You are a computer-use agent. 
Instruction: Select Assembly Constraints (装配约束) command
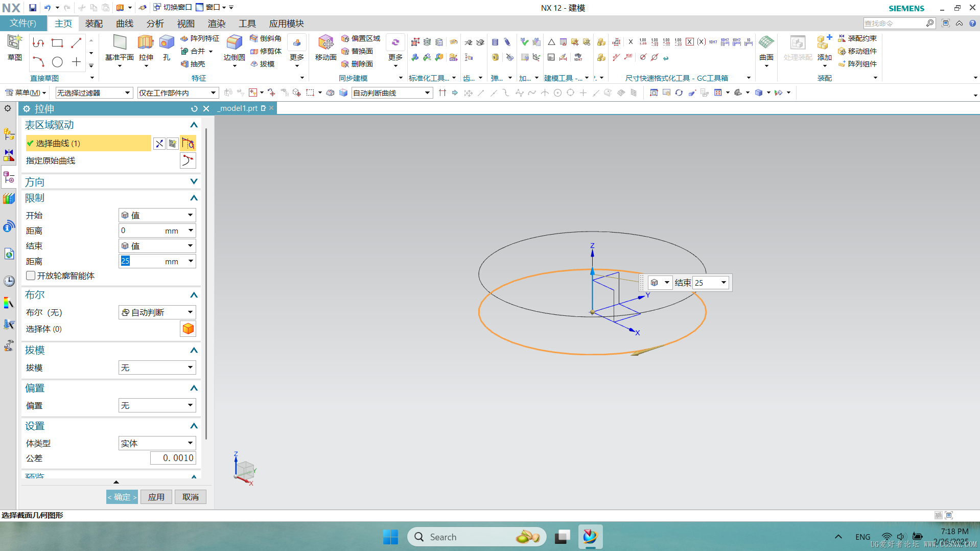tap(857, 38)
